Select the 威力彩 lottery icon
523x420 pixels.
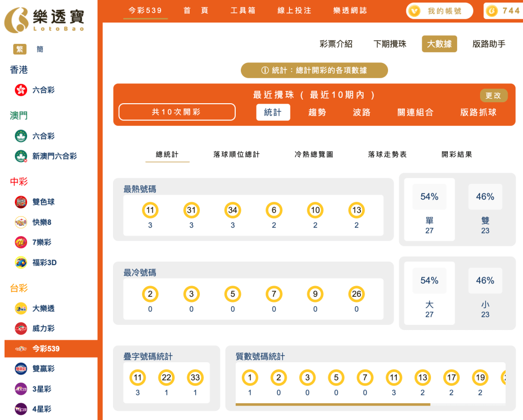tap(21, 329)
